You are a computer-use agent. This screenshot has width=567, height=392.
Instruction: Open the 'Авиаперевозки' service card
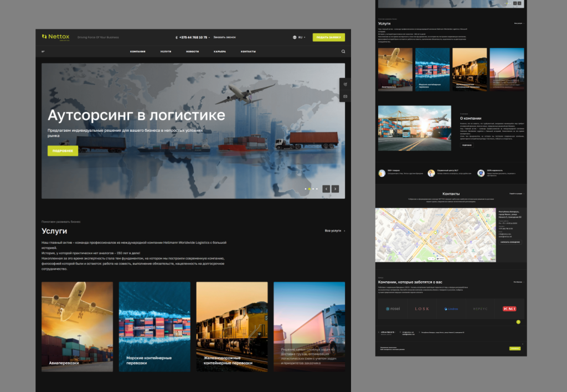tap(77, 327)
